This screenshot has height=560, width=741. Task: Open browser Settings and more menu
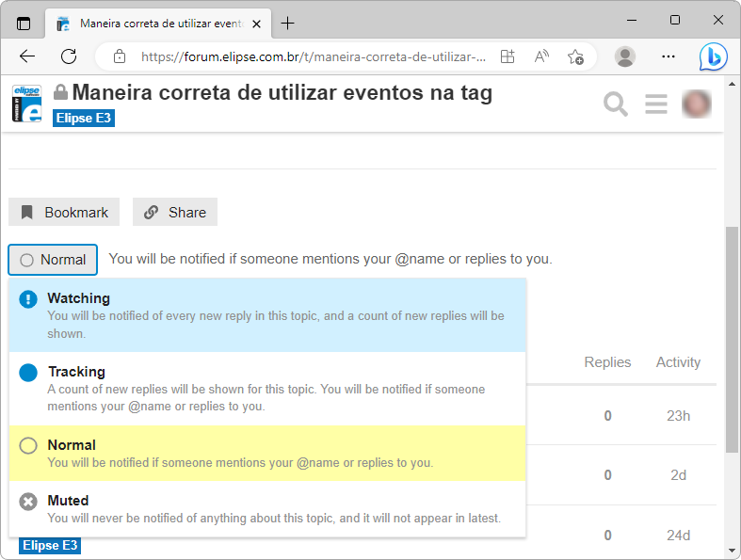pos(669,56)
